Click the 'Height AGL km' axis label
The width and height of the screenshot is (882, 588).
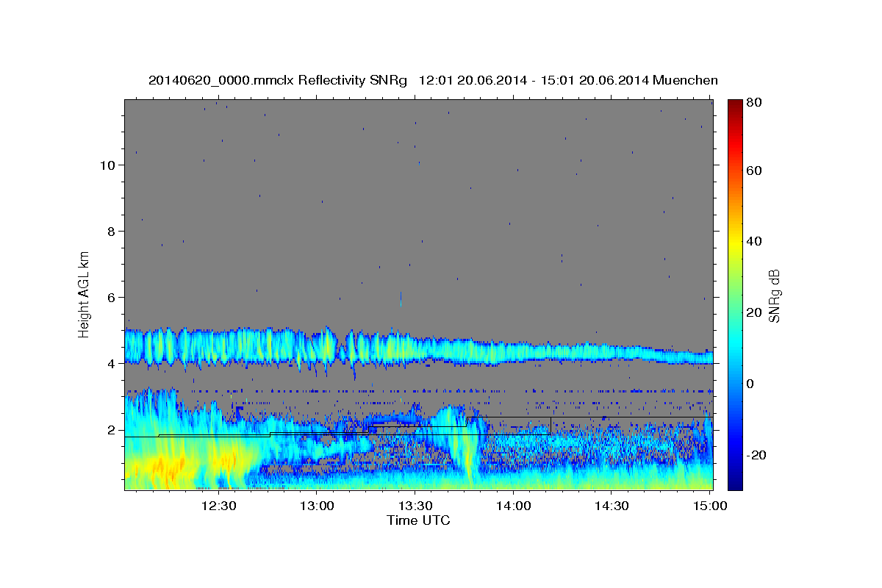pyautogui.click(x=85, y=295)
